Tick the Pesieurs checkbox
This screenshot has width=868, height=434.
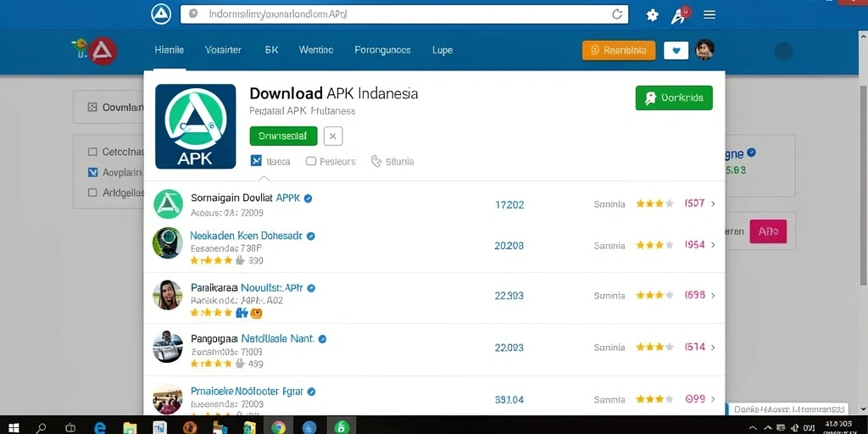click(x=310, y=161)
